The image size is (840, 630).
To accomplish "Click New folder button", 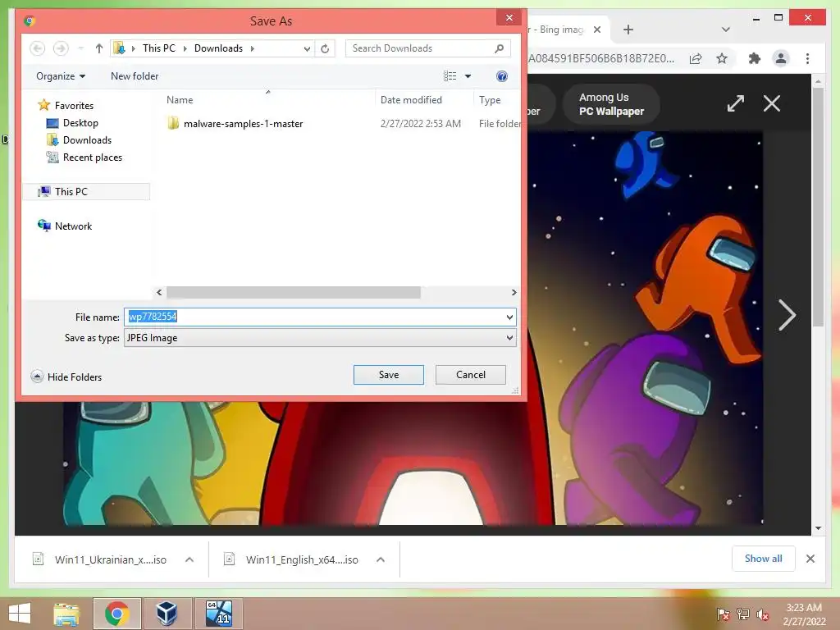I will 135,76.
